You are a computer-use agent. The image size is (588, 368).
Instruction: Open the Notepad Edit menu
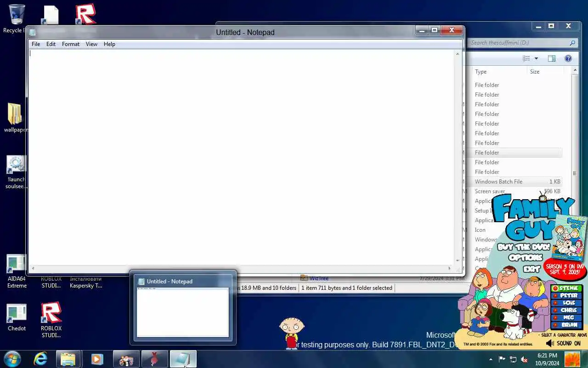click(51, 44)
